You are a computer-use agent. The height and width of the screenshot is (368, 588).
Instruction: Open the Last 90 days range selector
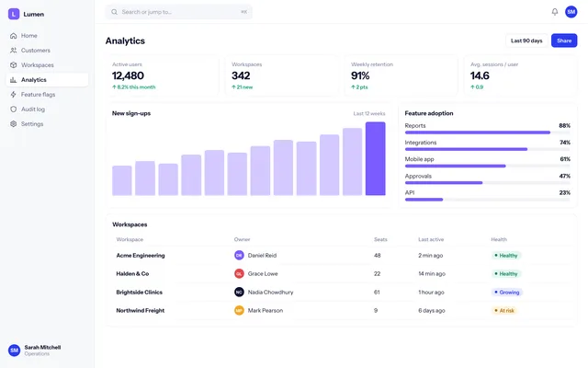526,40
